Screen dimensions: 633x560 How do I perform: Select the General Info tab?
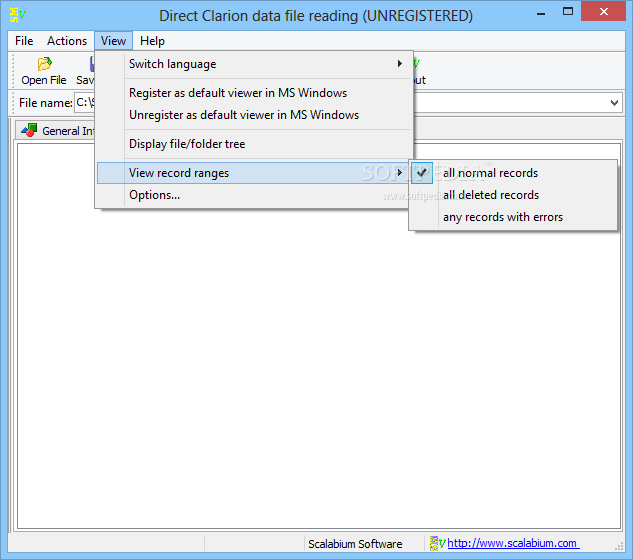tap(56, 131)
